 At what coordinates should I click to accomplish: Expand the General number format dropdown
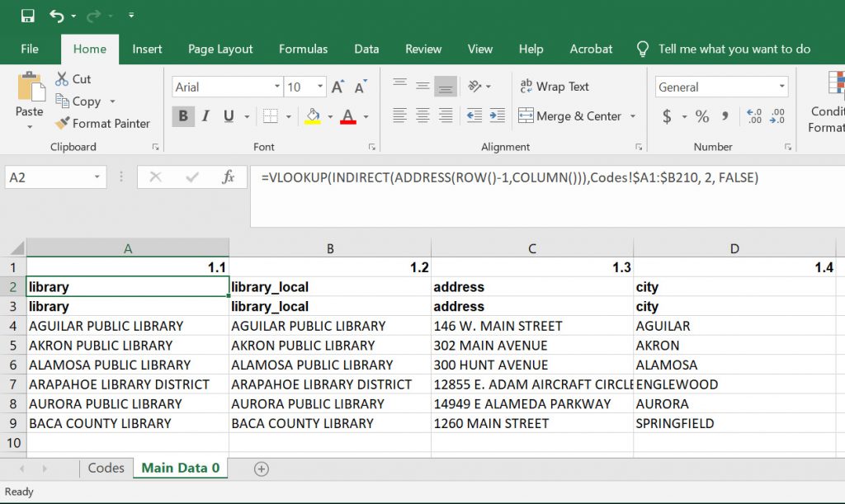click(781, 87)
